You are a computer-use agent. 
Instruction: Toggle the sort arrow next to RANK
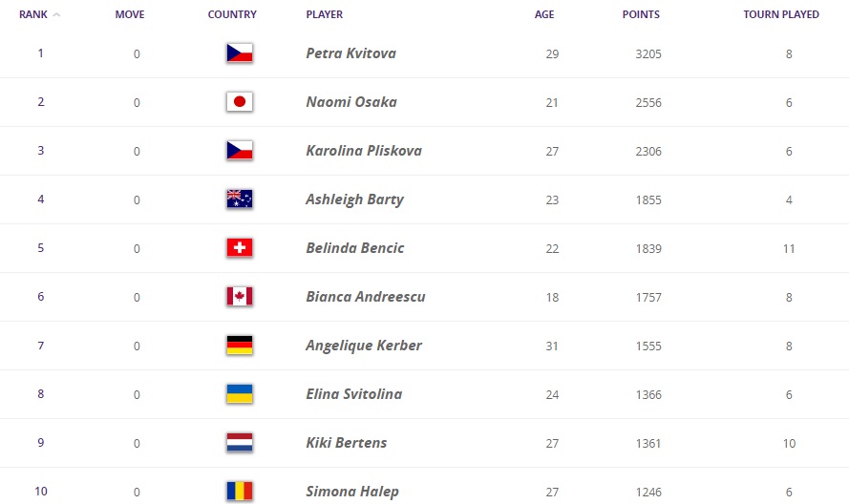[56, 14]
